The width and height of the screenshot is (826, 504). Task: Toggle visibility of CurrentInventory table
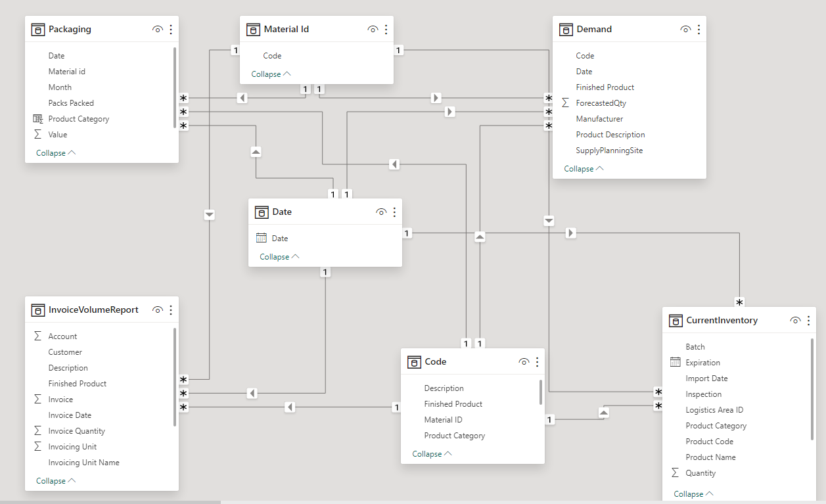[795, 321]
